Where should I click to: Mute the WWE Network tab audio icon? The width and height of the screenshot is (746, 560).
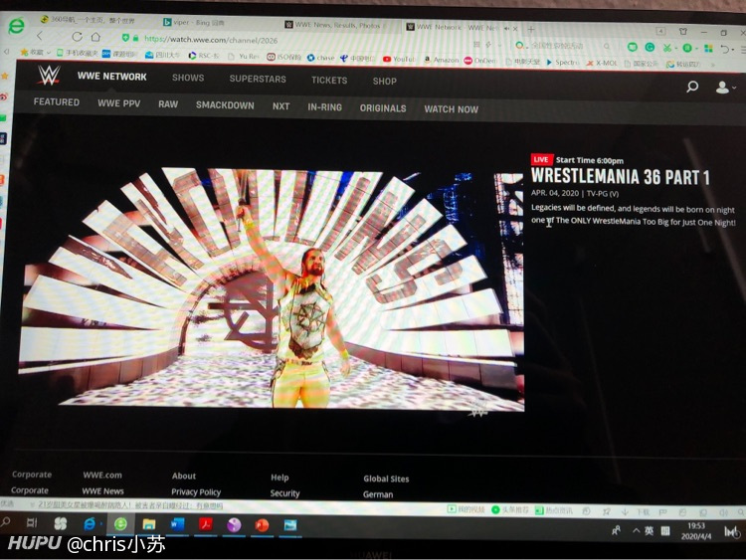506,29
